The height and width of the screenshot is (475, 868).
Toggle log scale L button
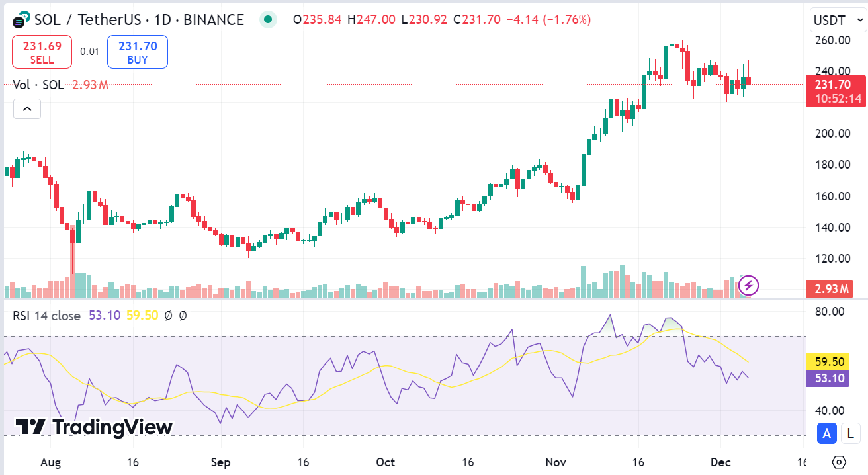coord(849,433)
